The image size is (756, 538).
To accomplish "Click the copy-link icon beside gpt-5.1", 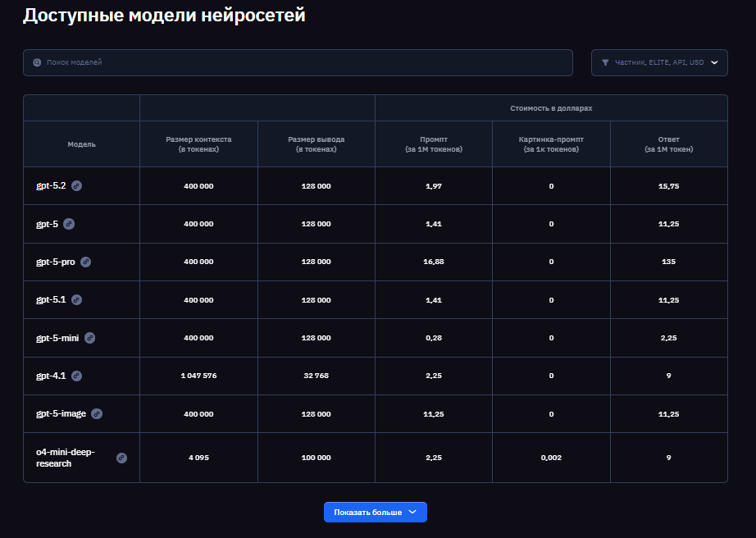I will [77, 299].
